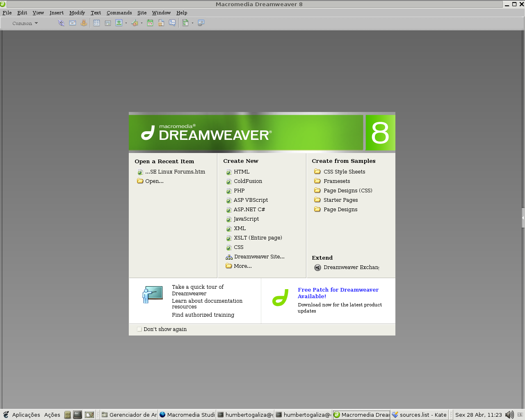Screen dimensions: 525x420
Task: Open the Ações panel menu
Action: click(x=52, y=415)
